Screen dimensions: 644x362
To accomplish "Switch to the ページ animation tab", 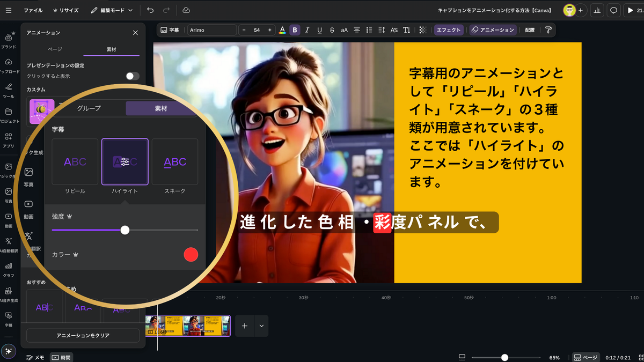I will 55,49.
